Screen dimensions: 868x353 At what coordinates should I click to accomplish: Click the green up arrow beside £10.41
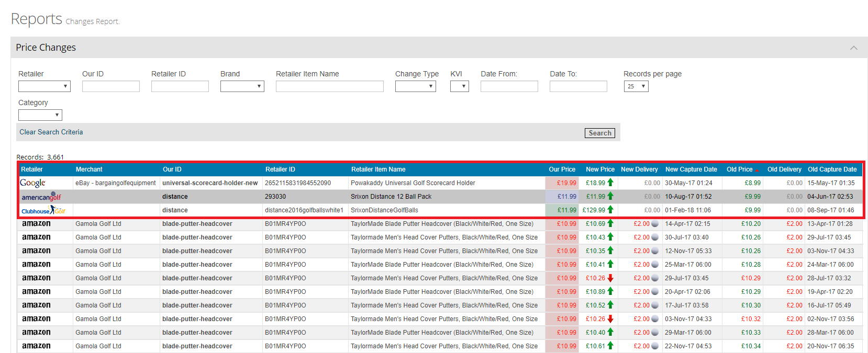click(610, 264)
